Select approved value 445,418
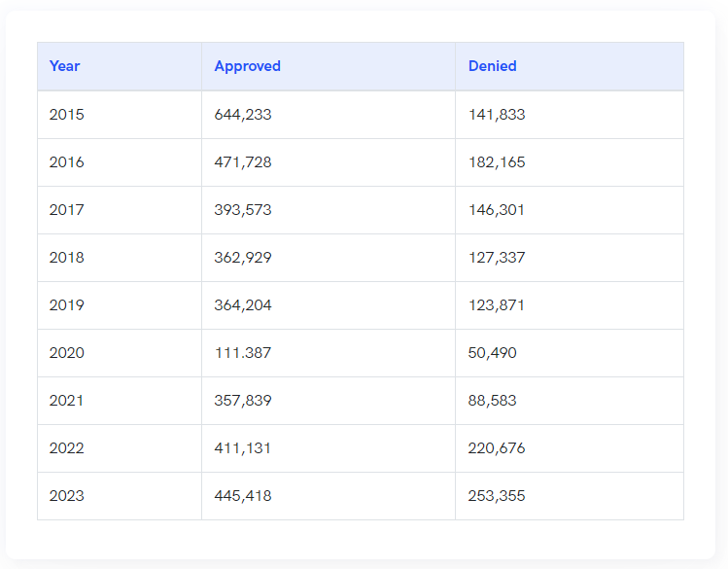Screen dimensions: 728x569 (x=243, y=496)
